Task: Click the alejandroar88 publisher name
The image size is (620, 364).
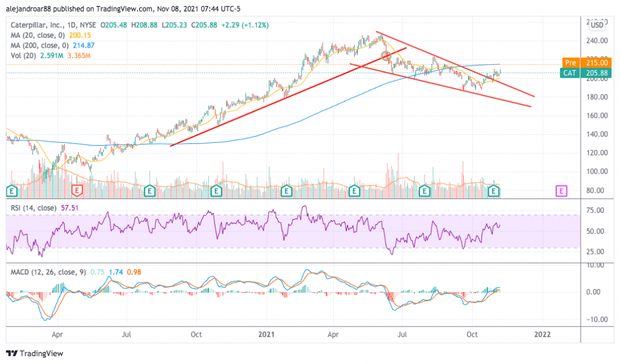Action: [28, 8]
